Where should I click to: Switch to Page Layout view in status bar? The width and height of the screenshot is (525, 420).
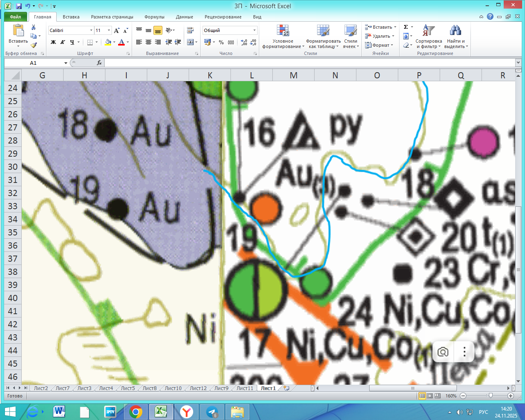[430, 396]
